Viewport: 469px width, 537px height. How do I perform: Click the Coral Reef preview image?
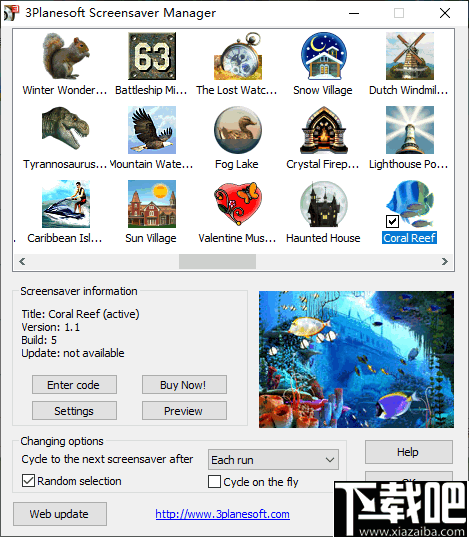click(356, 359)
